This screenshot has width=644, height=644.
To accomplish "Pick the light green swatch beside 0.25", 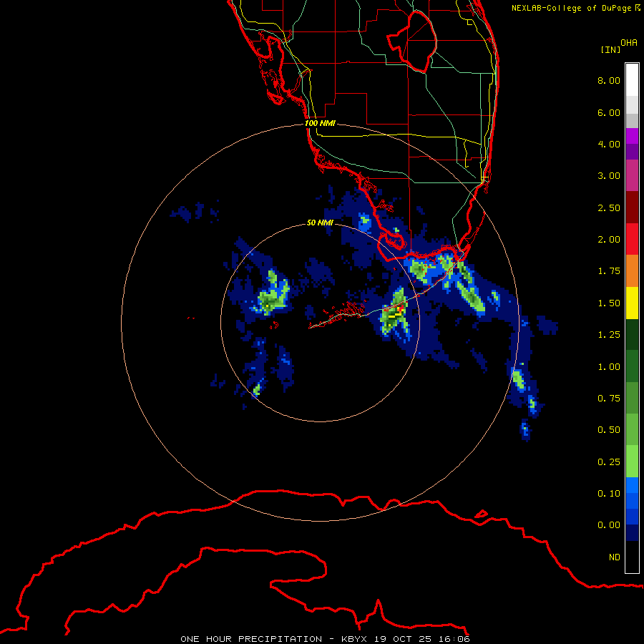I will (632, 462).
